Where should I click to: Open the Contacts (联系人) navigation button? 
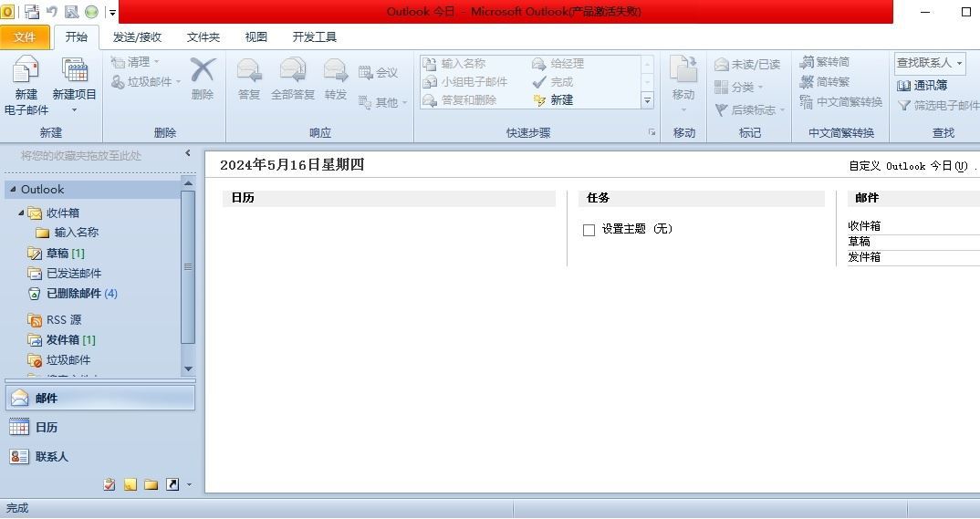(100, 457)
